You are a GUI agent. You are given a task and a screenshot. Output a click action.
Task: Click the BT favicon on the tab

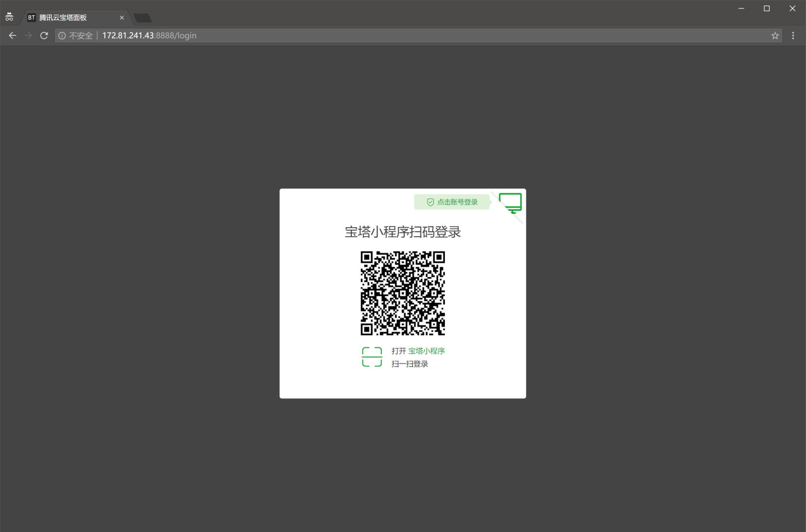(31, 18)
